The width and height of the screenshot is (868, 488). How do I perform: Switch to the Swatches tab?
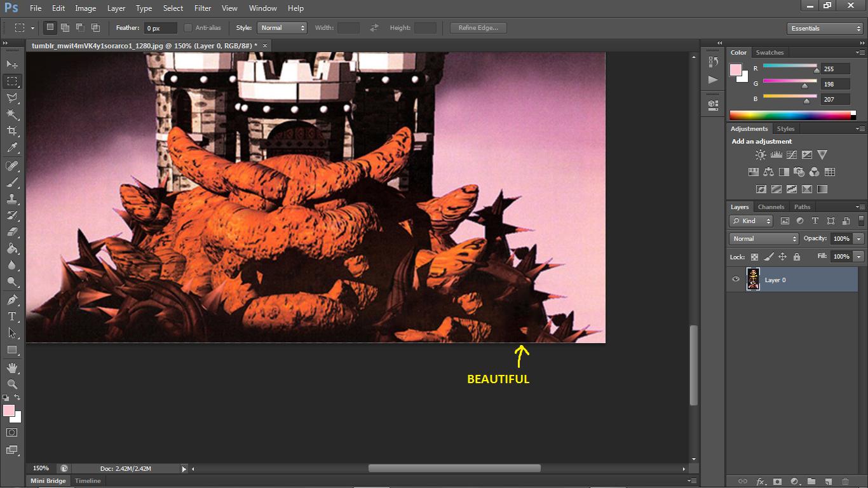(770, 53)
